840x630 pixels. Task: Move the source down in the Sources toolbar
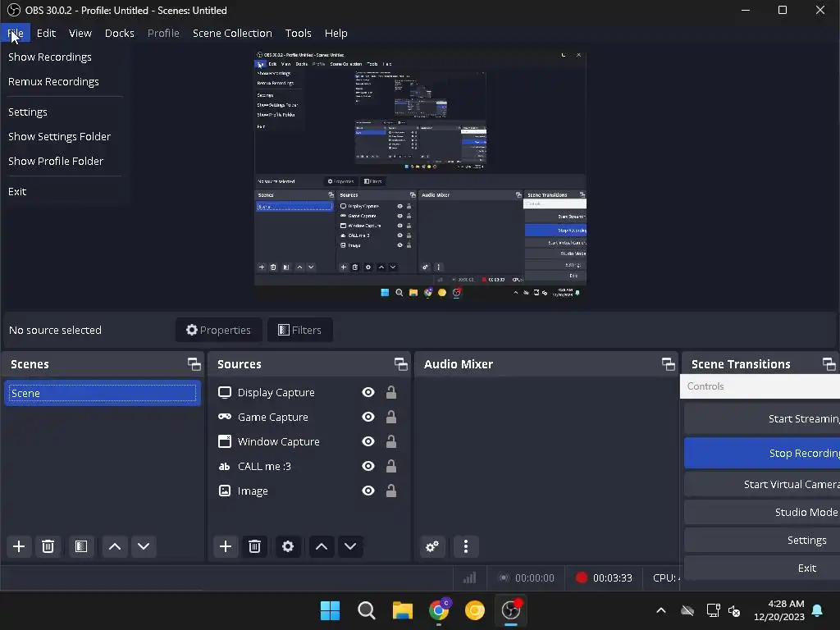[x=350, y=546]
